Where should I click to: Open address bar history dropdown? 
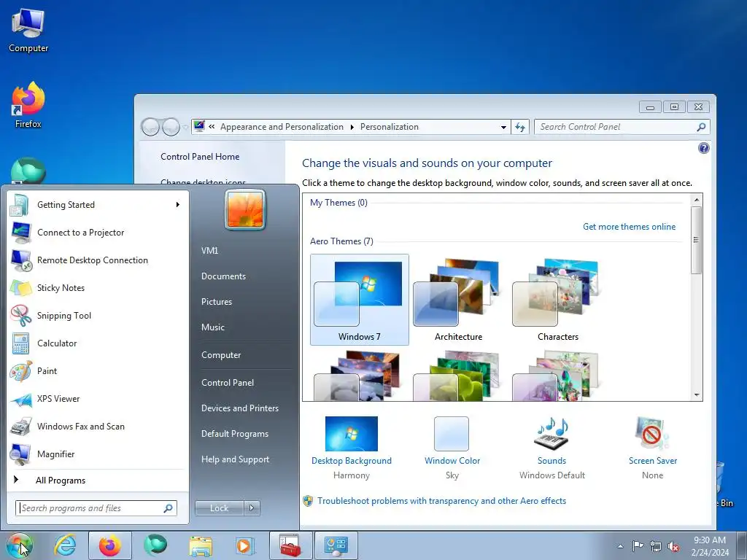pos(503,127)
